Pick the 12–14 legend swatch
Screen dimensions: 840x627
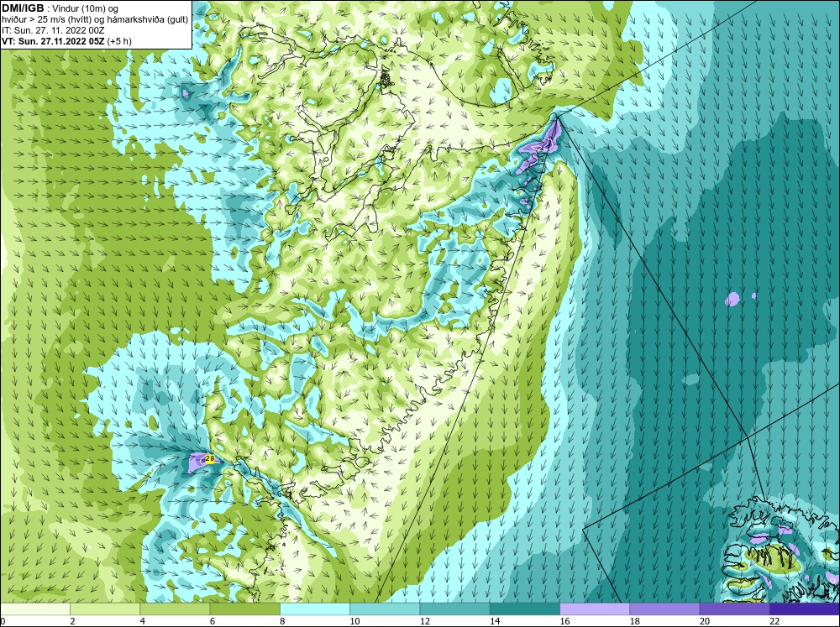pos(454,609)
